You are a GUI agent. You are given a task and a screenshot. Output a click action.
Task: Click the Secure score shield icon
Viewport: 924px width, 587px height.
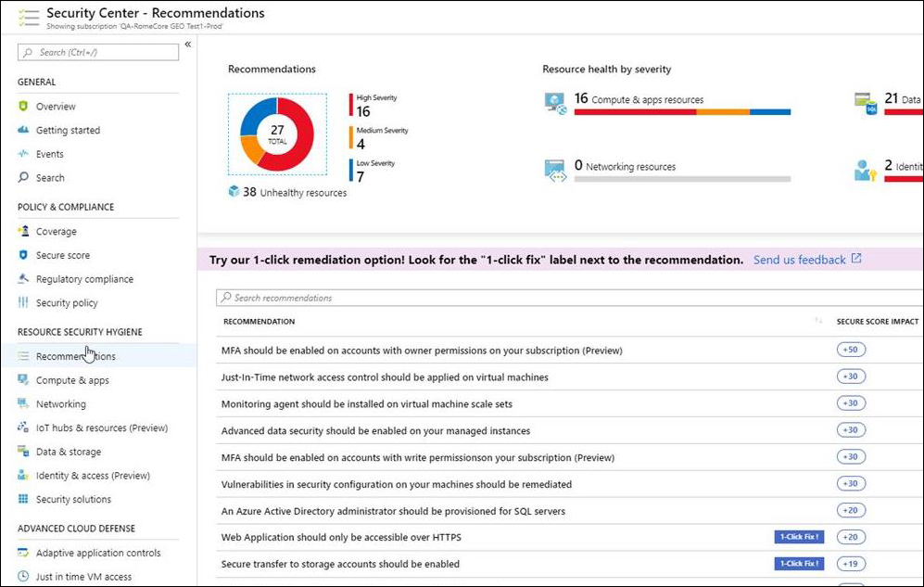[23, 255]
